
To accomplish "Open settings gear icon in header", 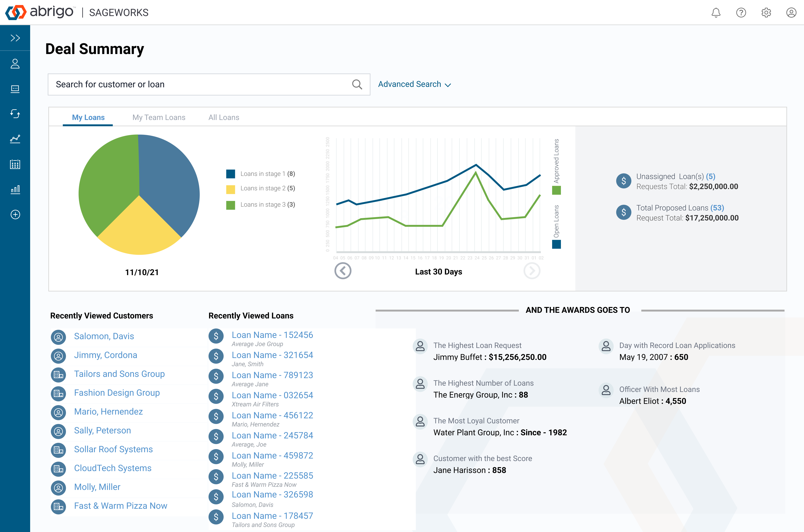I will [x=766, y=13].
